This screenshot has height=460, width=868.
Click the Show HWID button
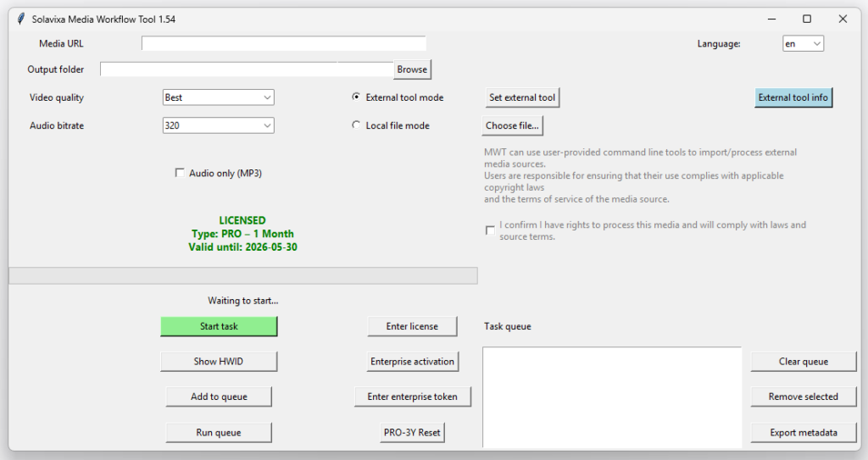coord(219,362)
